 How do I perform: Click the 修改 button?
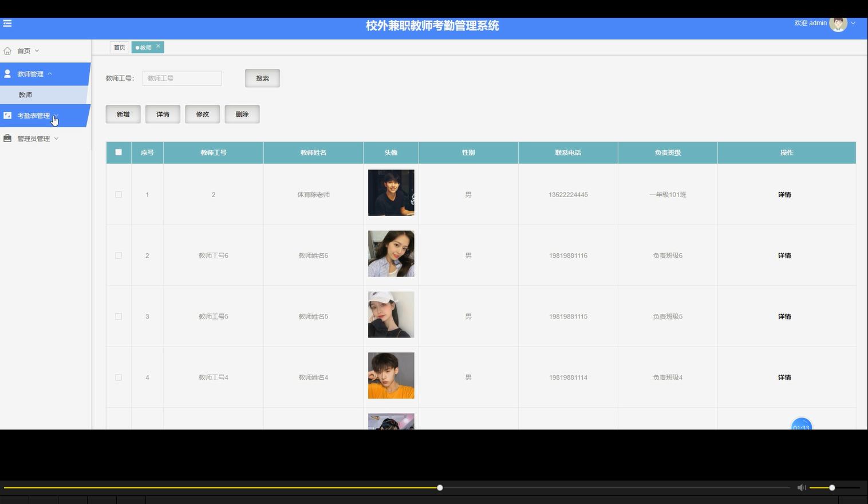click(203, 115)
